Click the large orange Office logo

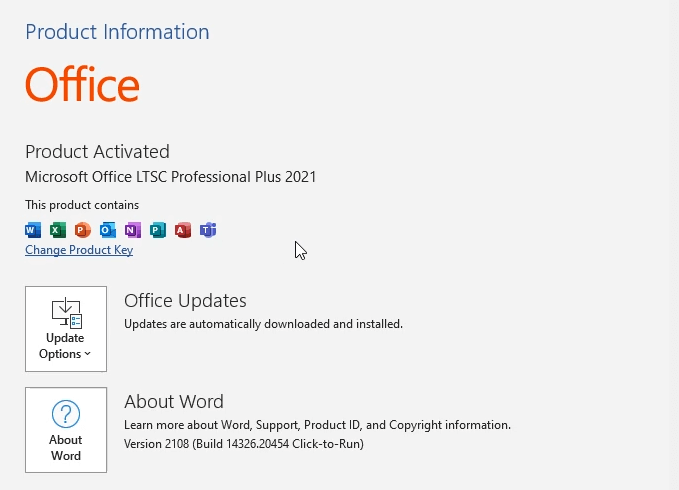(x=82, y=85)
